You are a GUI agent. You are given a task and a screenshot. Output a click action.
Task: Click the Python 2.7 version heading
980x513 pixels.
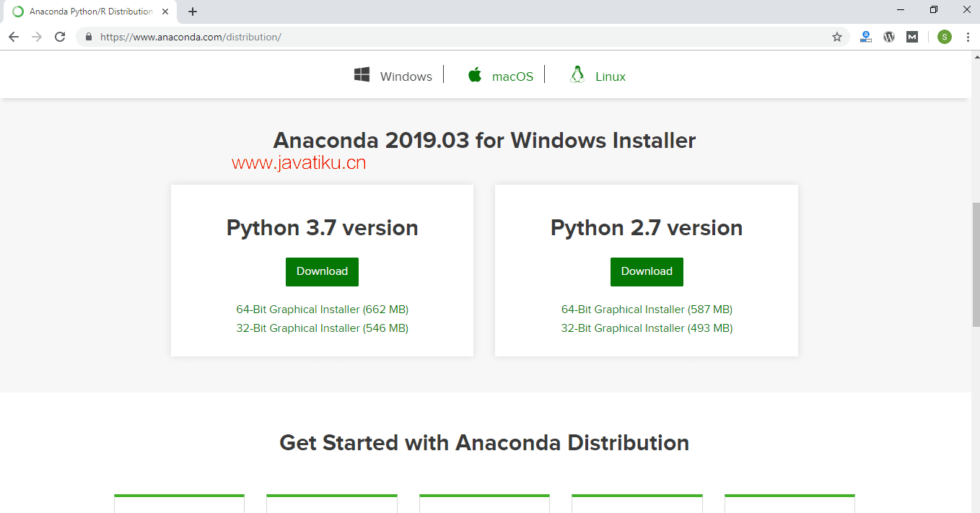tap(647, 228)
